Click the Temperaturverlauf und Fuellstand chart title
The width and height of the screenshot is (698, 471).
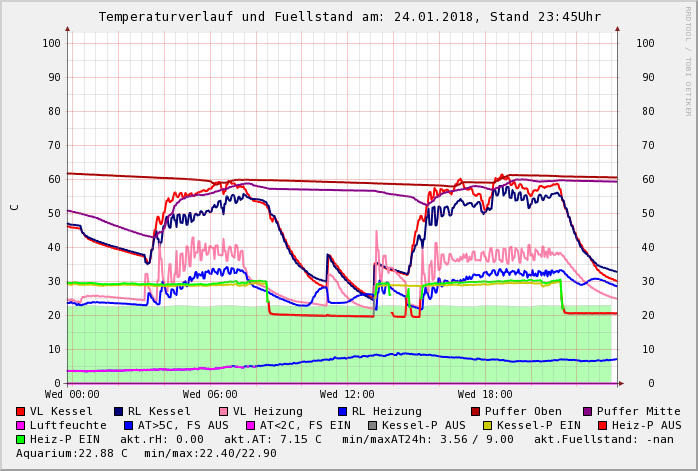(x=349, y=17)
